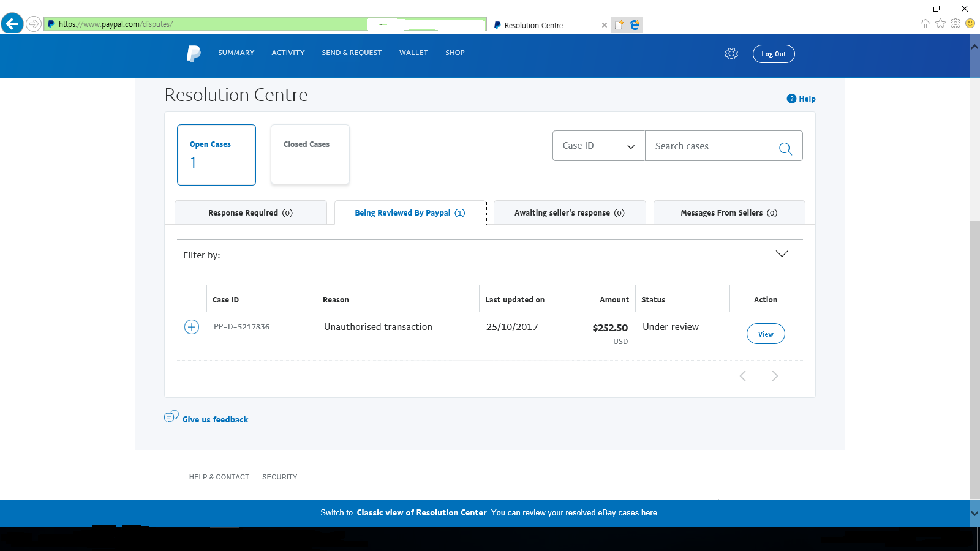Click the Give us feedback link
This screenshot has height=551, width=980.
(215, 419)
